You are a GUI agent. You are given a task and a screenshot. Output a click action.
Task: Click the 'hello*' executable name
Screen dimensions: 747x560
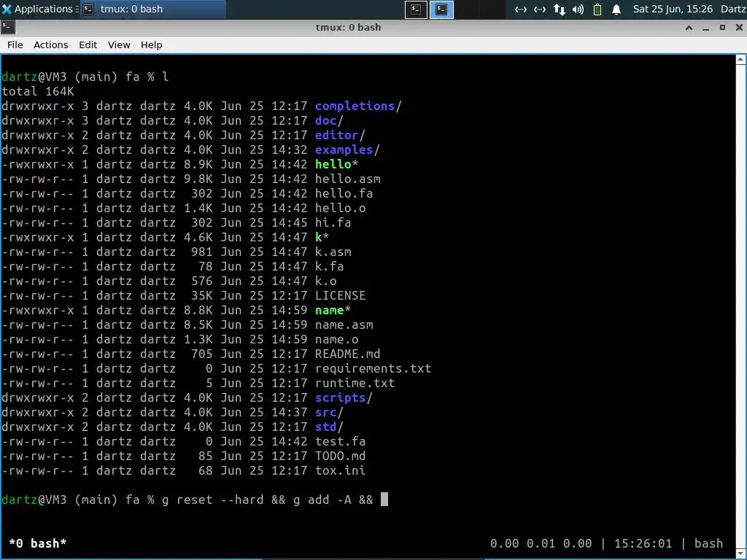tap(336, 164)
